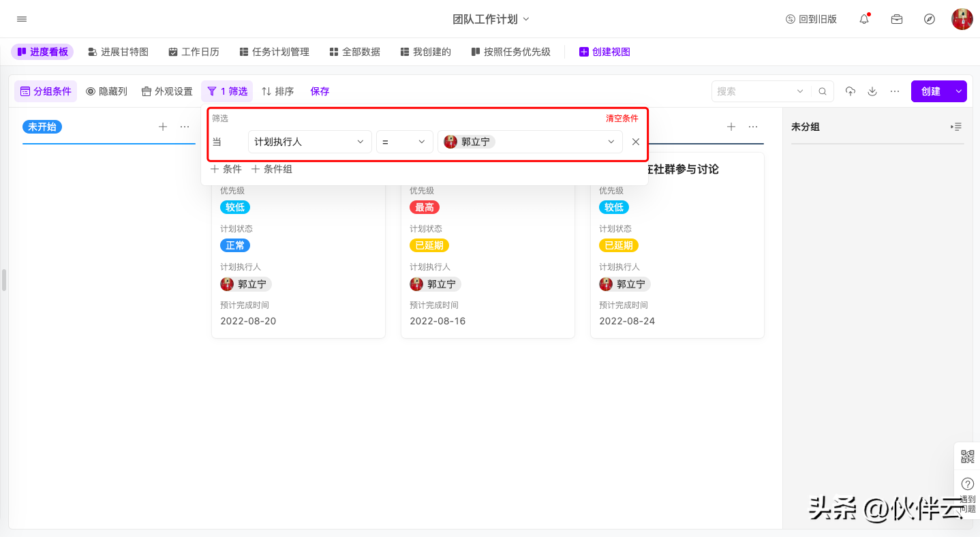Open the equals operator dropdown
980x537 pixels.
coord(404,142)
